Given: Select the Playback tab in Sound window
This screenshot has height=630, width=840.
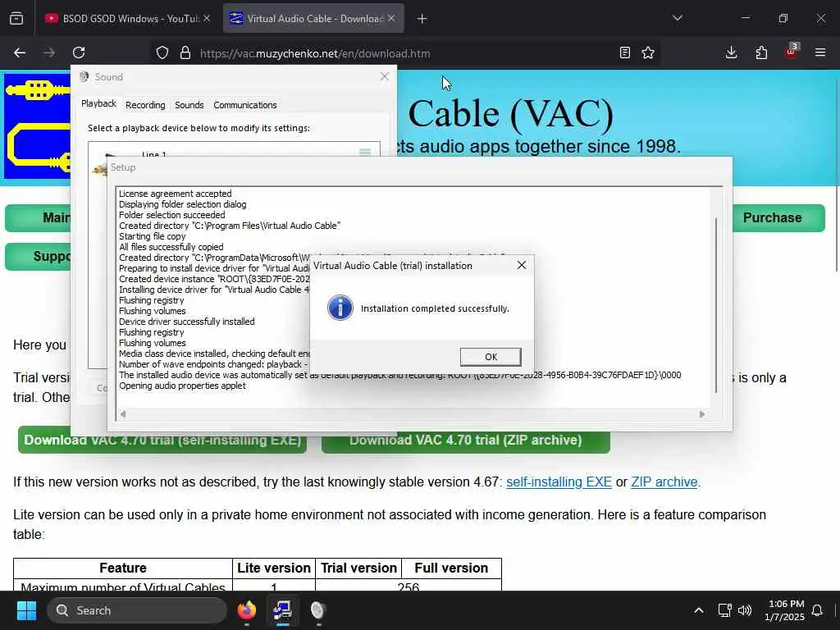Looking at the screenshot, I should click(98, 104).
